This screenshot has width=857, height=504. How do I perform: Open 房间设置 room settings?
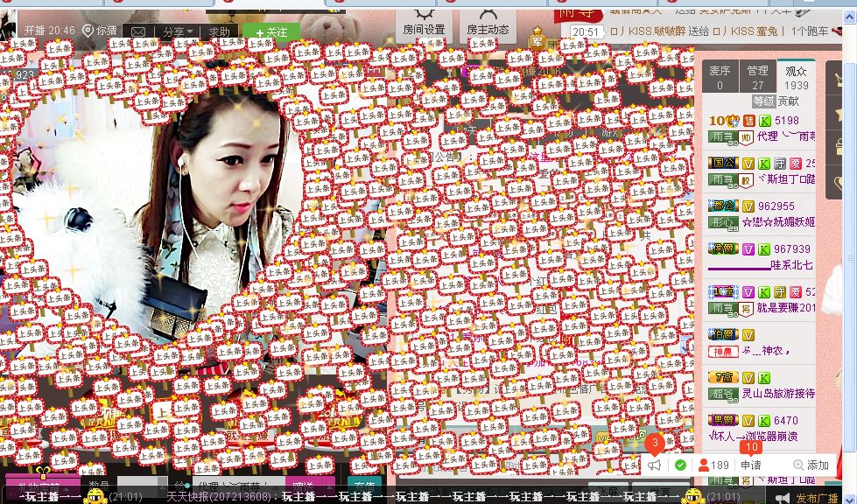click(x=424, y=29)
